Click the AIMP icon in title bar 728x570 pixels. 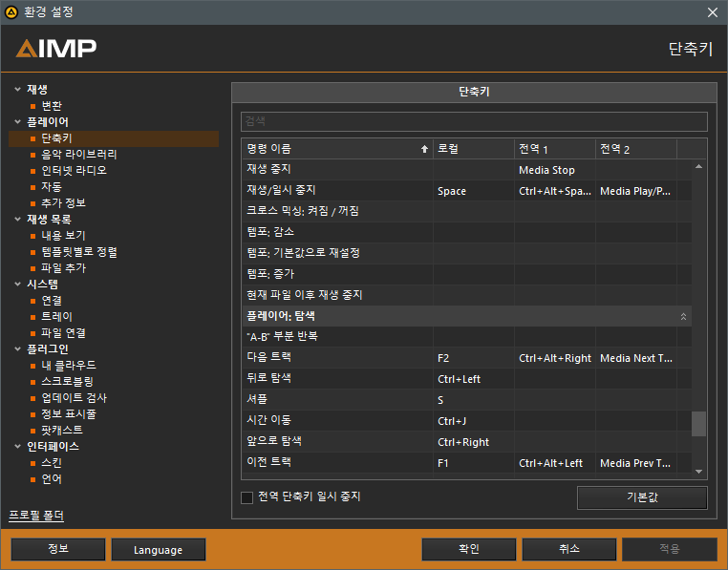11,12
